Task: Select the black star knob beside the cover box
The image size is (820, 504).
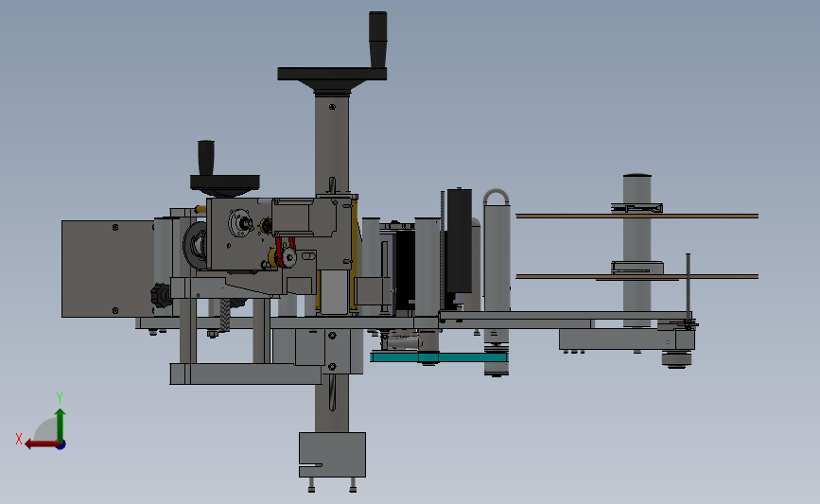Action: 161,296
